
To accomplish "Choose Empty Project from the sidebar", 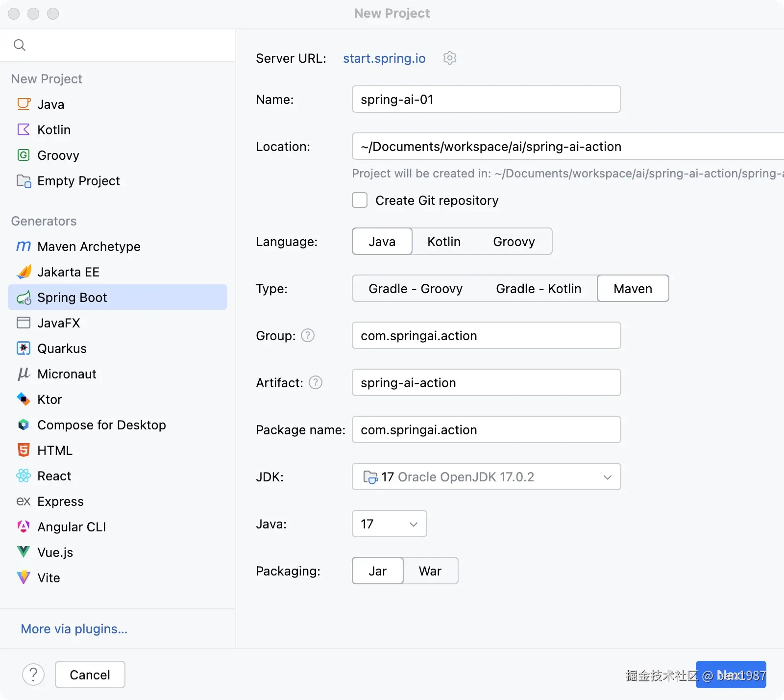I will [78, 181].
